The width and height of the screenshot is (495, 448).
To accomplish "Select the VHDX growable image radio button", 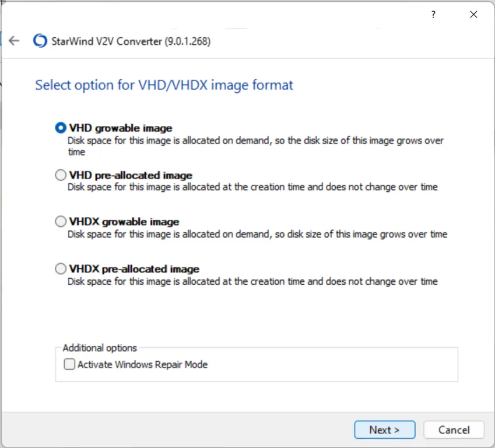I will pyautogui.click(x=61, y=221).
